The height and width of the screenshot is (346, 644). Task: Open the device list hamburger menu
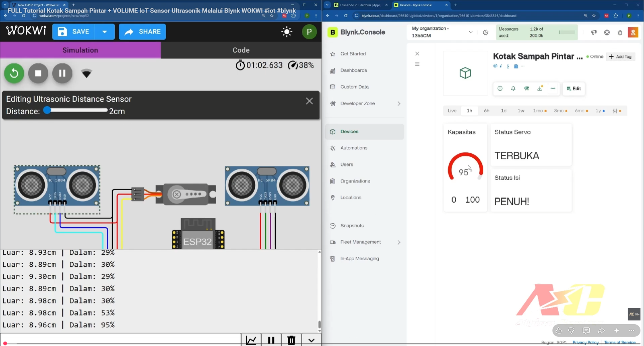tap(417, 64)
